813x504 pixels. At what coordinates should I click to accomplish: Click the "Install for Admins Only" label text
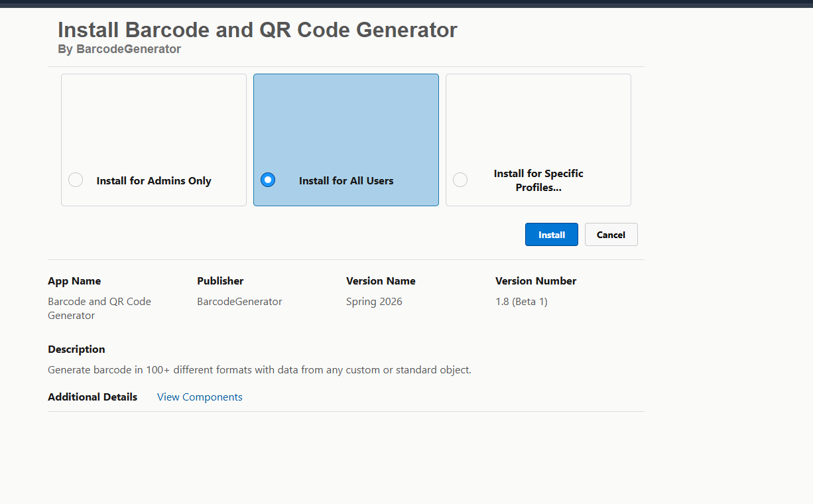pyautogui.click(x=154, y=181)
